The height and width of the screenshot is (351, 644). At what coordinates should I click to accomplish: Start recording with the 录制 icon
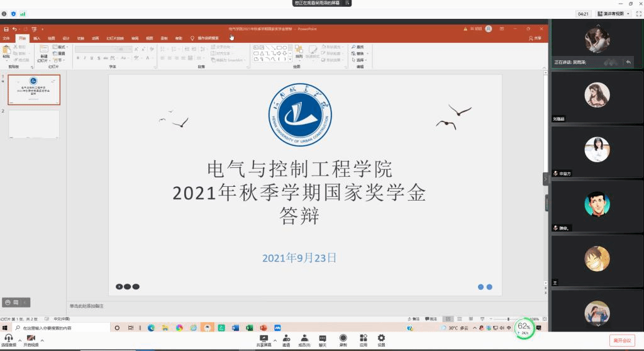point(343,338)
